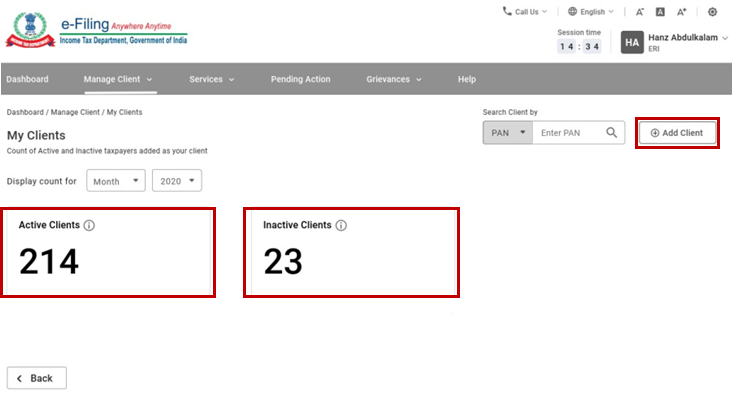Open the Help menu item
This screenshot has width=732, height=395.
coord(467,79)
